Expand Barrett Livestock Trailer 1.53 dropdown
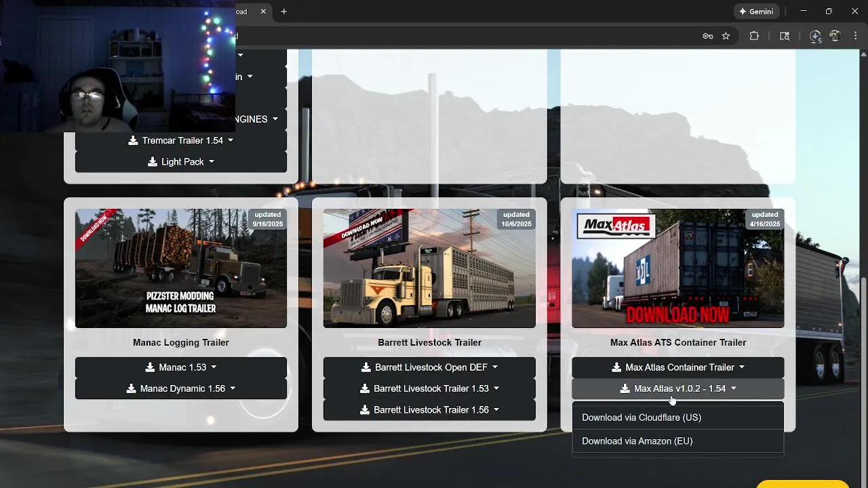 pos(429,389)
